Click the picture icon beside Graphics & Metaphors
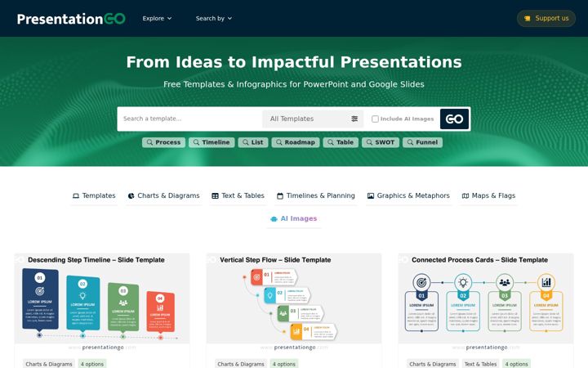Screen dimensions: 588x368 [371, 196]
